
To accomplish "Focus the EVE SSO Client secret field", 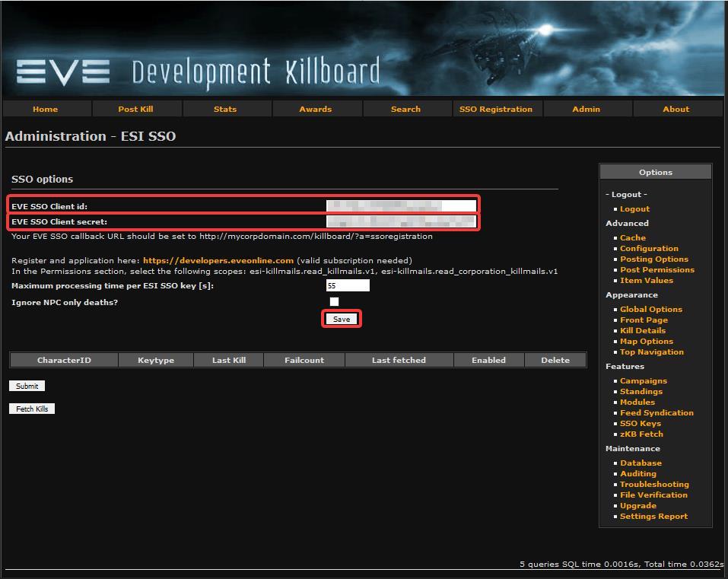I will point(402,221).
